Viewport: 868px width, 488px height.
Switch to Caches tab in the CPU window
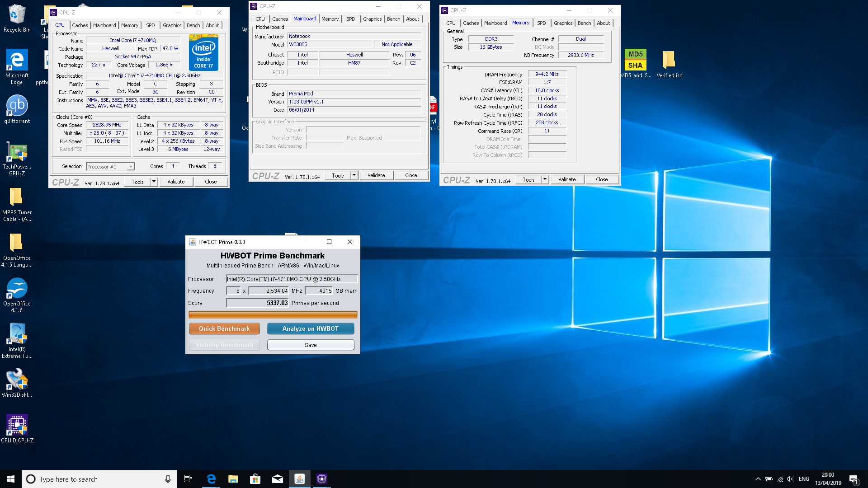(x=80, y=25)
